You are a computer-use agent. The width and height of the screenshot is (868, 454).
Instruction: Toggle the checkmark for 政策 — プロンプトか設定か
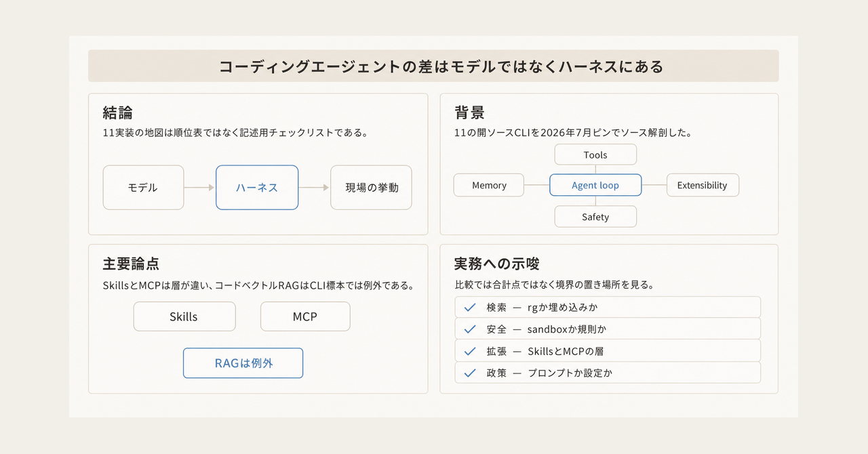[x=469, y=373]
